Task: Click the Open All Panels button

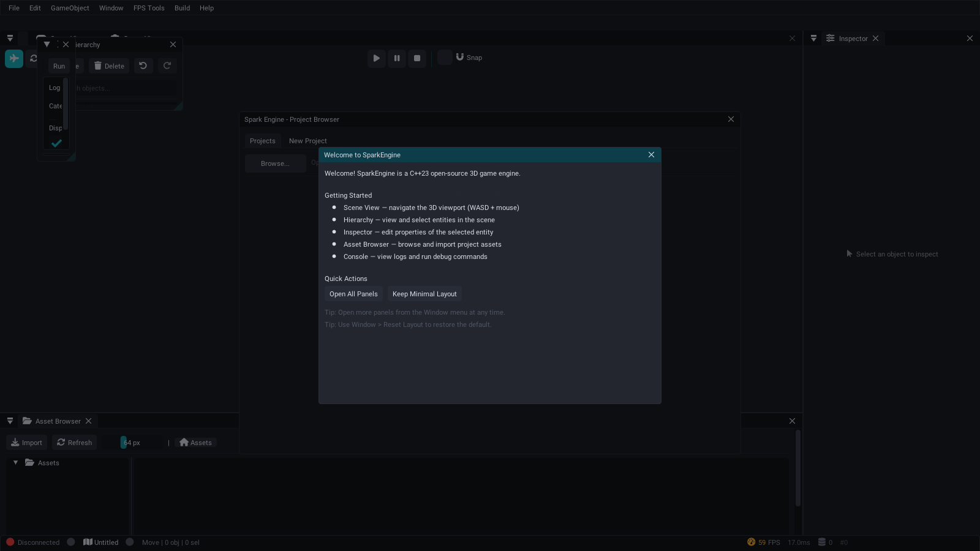Action: click(353, 294)
